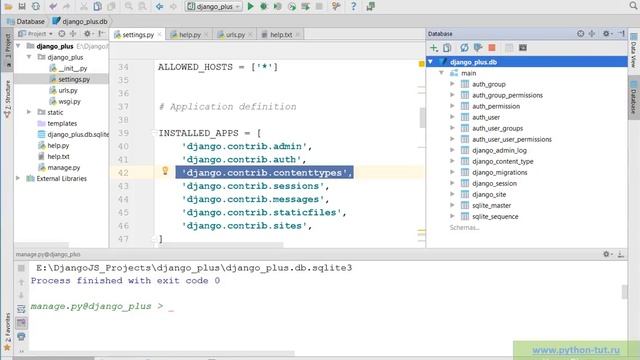
Task: Close the settings.py tab
Action: (x=159, y=35)
